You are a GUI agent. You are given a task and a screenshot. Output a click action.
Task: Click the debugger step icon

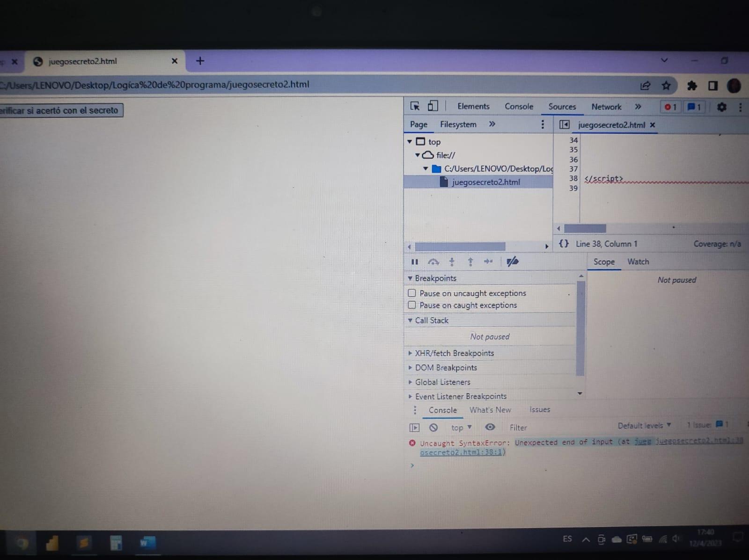click(x=488, y=262)
